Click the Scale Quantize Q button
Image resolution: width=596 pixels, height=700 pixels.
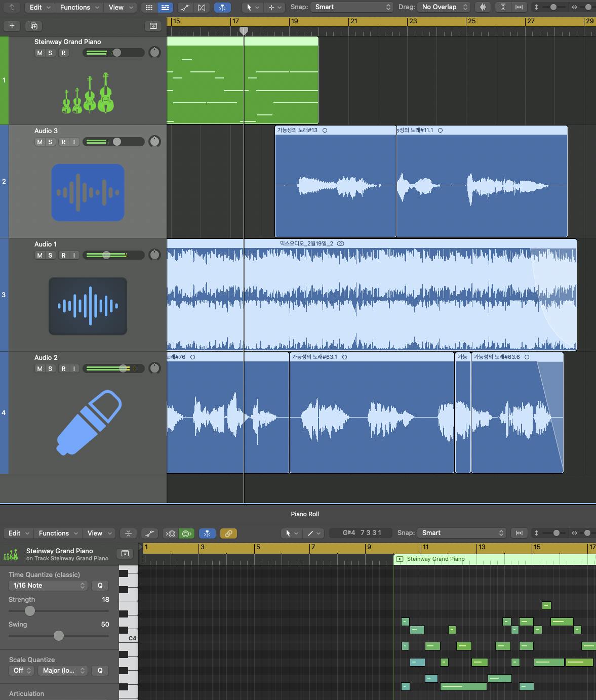pos(100,671)
